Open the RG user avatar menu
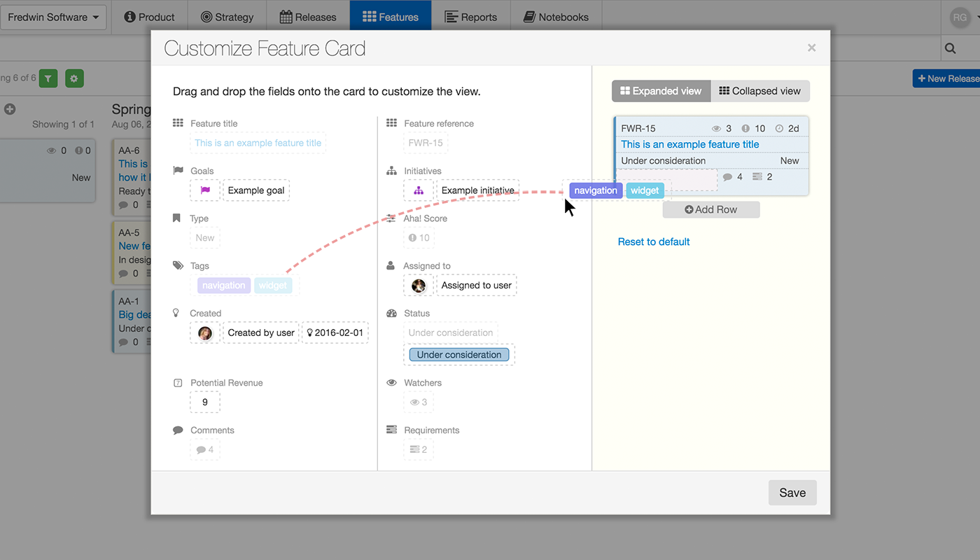The height and width of the screenshot is (560, 980). point(960,17)
